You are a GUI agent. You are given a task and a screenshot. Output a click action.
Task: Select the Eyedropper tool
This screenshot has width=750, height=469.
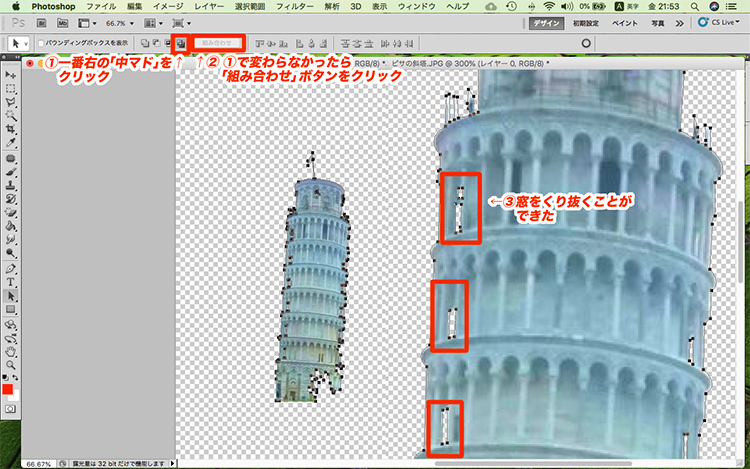click(x=10, y=142)
